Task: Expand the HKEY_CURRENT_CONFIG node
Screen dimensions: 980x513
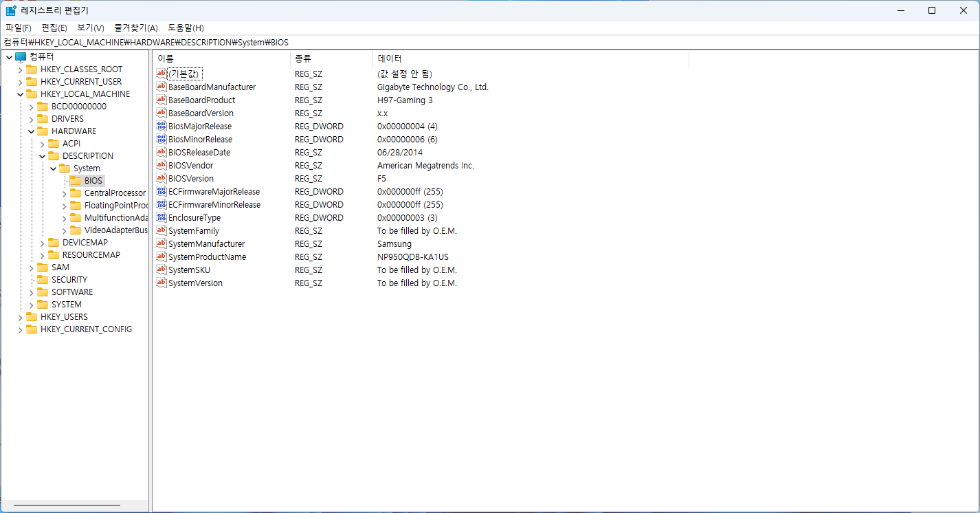Action: point(20,329)
